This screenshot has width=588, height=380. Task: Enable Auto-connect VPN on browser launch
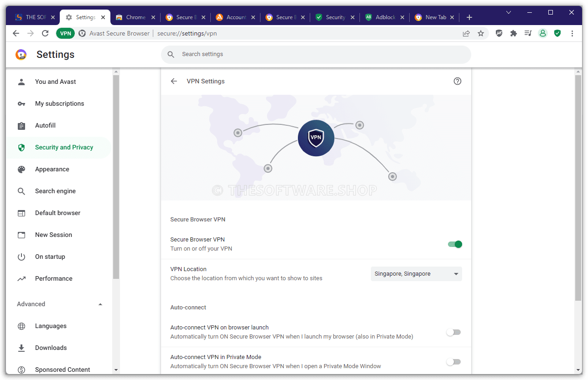[453, 332]
